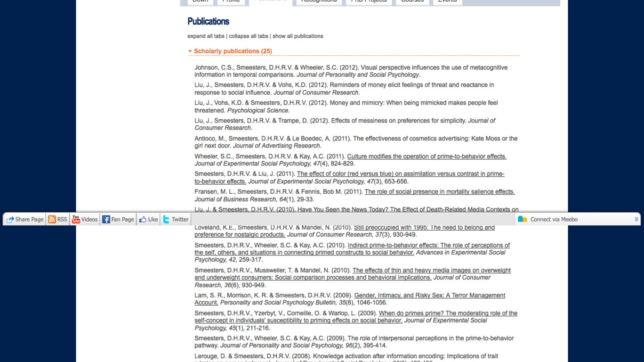Open 'When do primes prime?' article link
The image size is (644, 362).
(x=448, y=313)
